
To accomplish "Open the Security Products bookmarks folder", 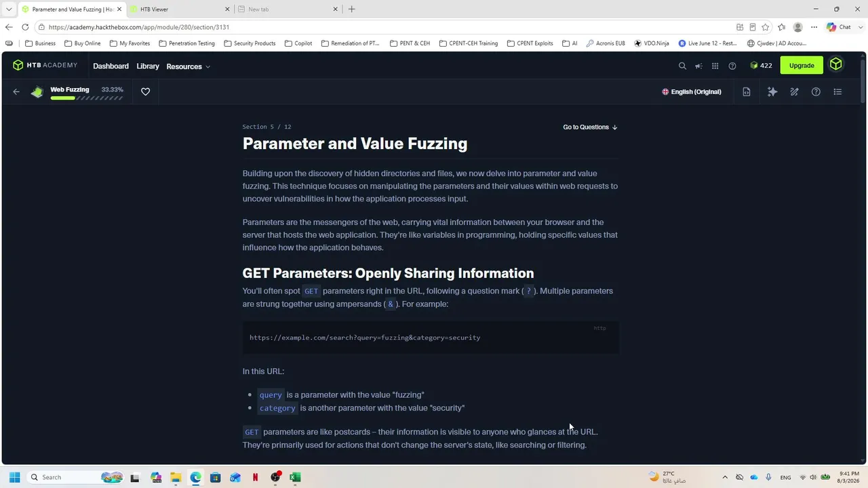I will pyautogui.click(x=250, y=43).
